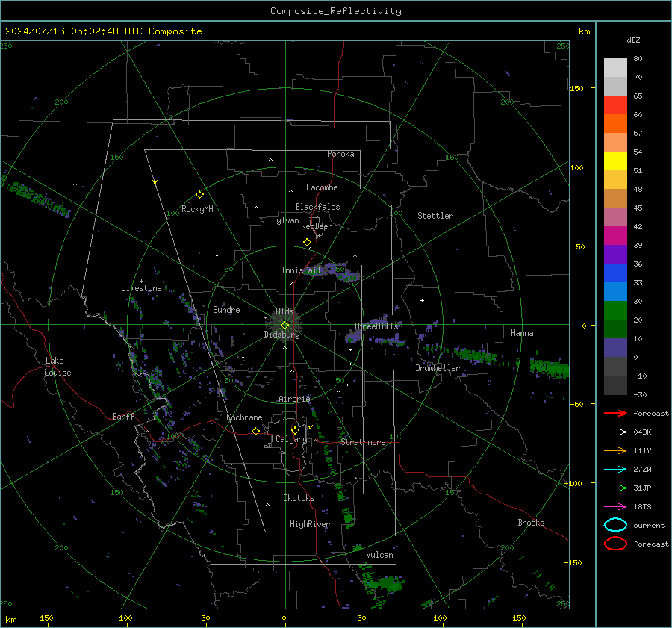
Task: Click the magenta 39–42 dBZ color swatch
Action: tap(615, 236)
